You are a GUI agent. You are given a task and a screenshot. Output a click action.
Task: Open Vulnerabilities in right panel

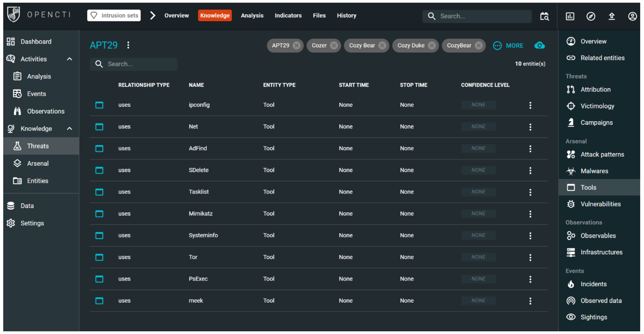599,204
